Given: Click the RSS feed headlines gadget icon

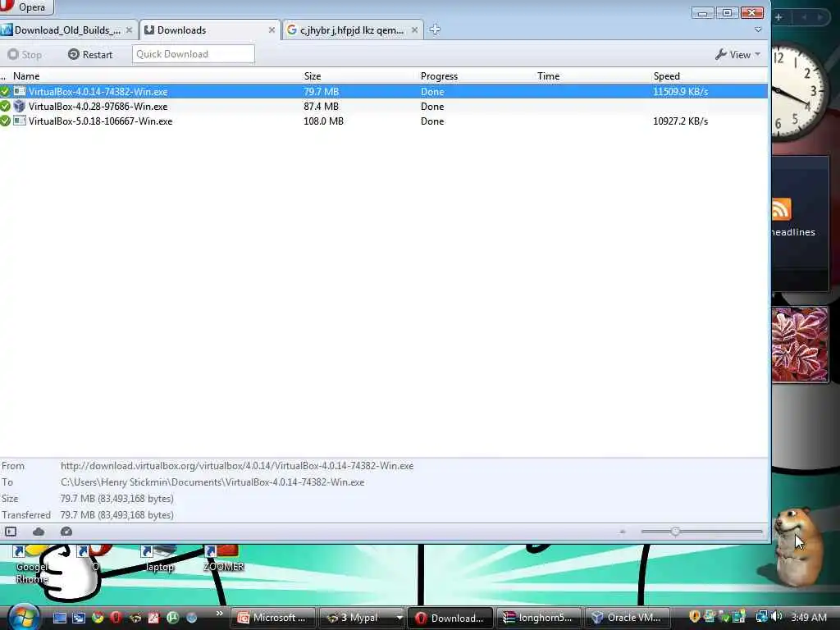Looking at the screenshot, I should [781, 209].
